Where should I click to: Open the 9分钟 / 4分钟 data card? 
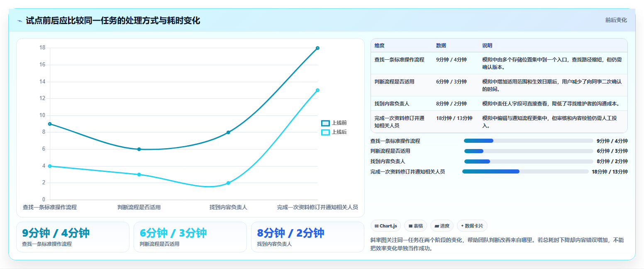coord(73,237)
